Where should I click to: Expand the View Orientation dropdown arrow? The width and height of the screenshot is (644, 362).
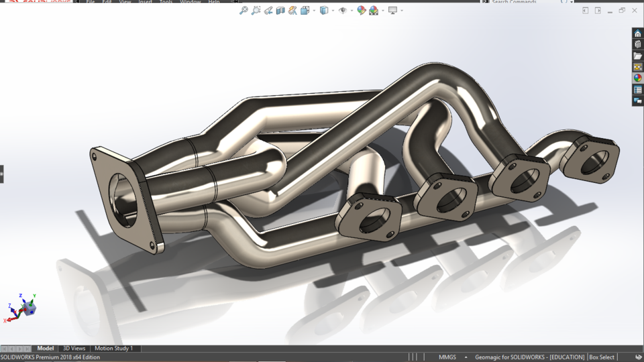314,11
